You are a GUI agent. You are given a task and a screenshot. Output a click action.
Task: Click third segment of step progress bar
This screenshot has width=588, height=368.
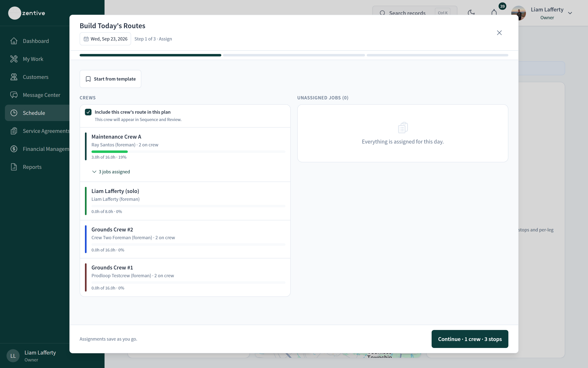[437, 55]
